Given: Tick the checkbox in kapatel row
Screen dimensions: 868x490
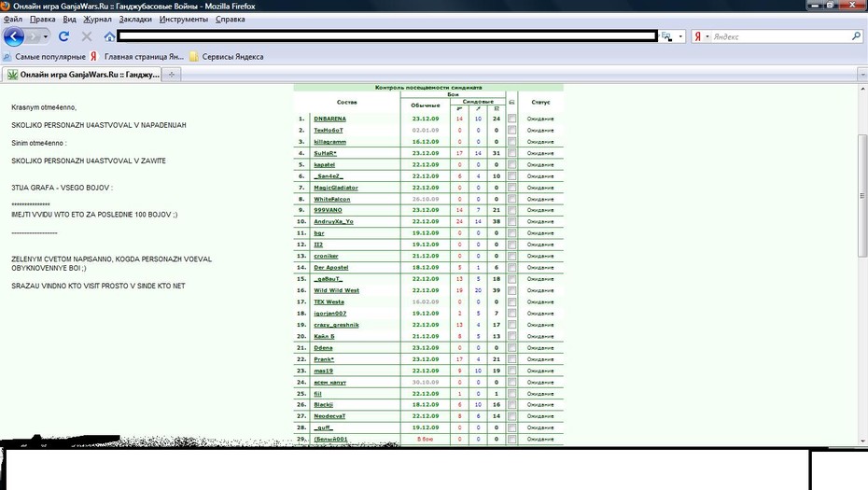Looking at the screenshot, I should pos(511,164).
